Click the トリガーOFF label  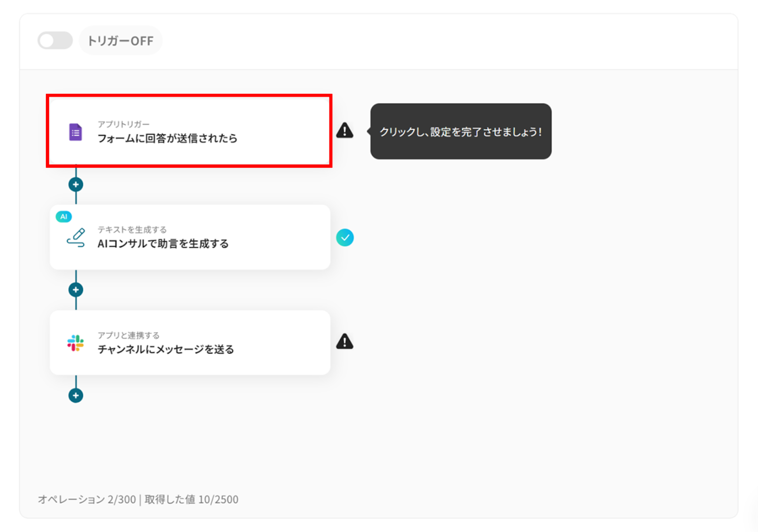pos(120,41)
